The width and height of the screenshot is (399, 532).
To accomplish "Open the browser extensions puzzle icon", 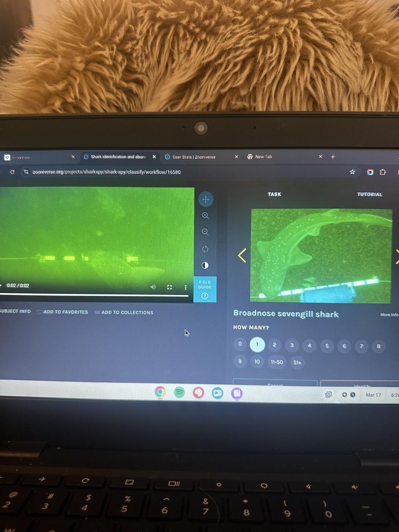I will [x=383, y=172].
